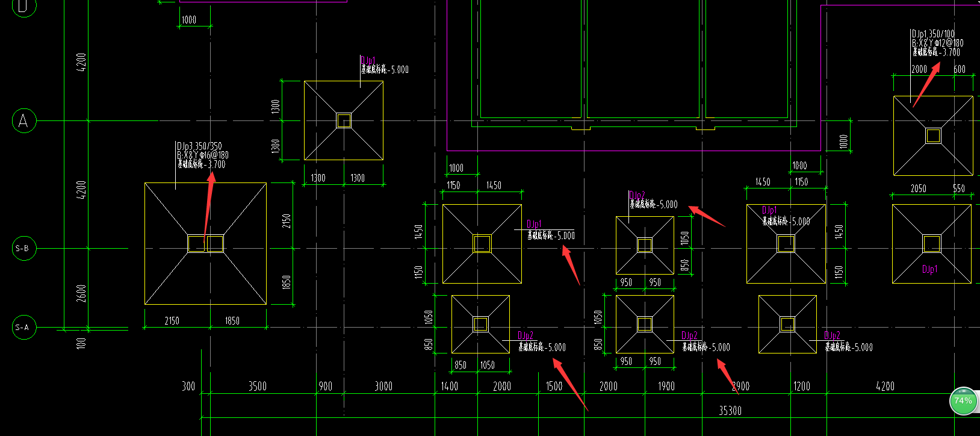Select the 900 dimension text
Screen dimensions: 980x436
click(x=325, y=386)
